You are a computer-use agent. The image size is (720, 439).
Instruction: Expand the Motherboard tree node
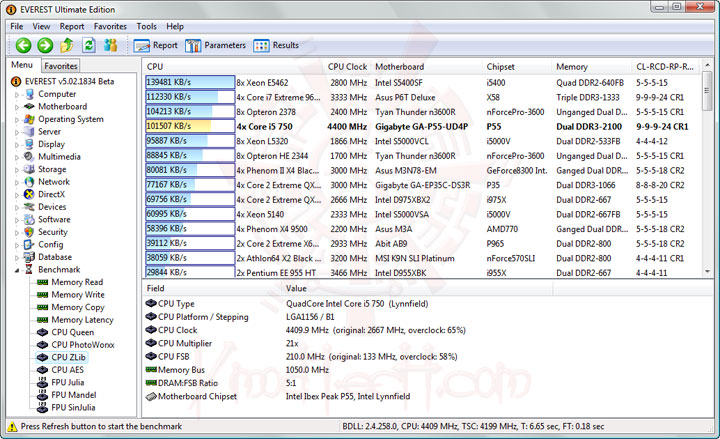17,107
